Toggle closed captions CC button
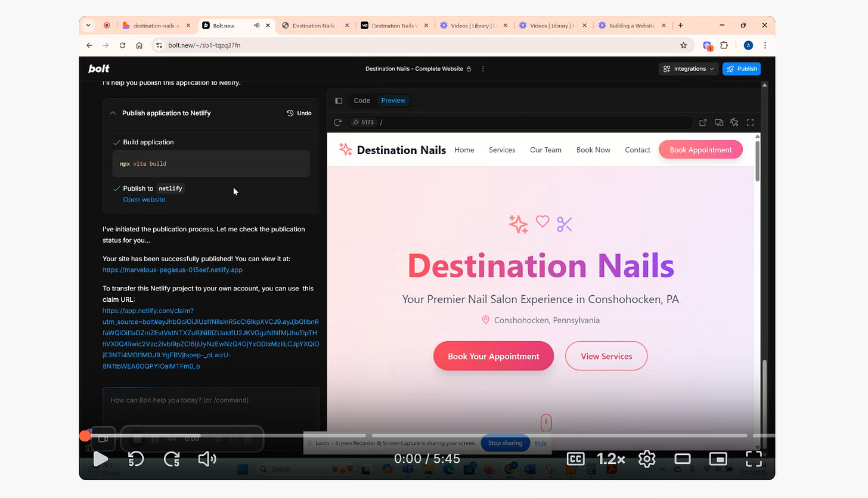The width and height of the screenshot is (868, 498). (x=575, y=459)
